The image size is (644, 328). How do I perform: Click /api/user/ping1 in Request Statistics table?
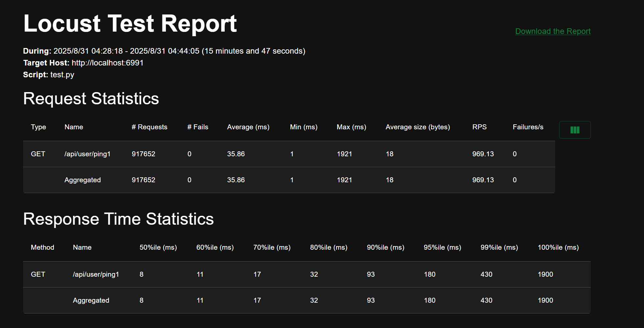click(87, 154)
